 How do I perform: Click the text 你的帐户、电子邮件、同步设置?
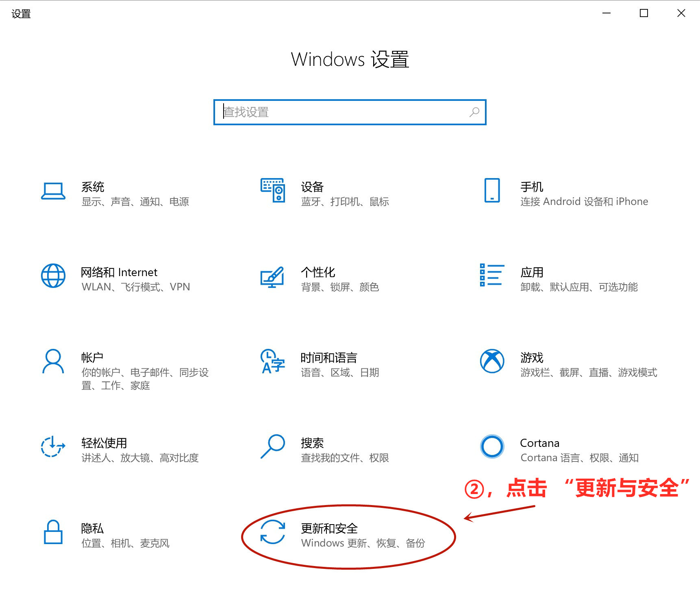click(145, 379)
